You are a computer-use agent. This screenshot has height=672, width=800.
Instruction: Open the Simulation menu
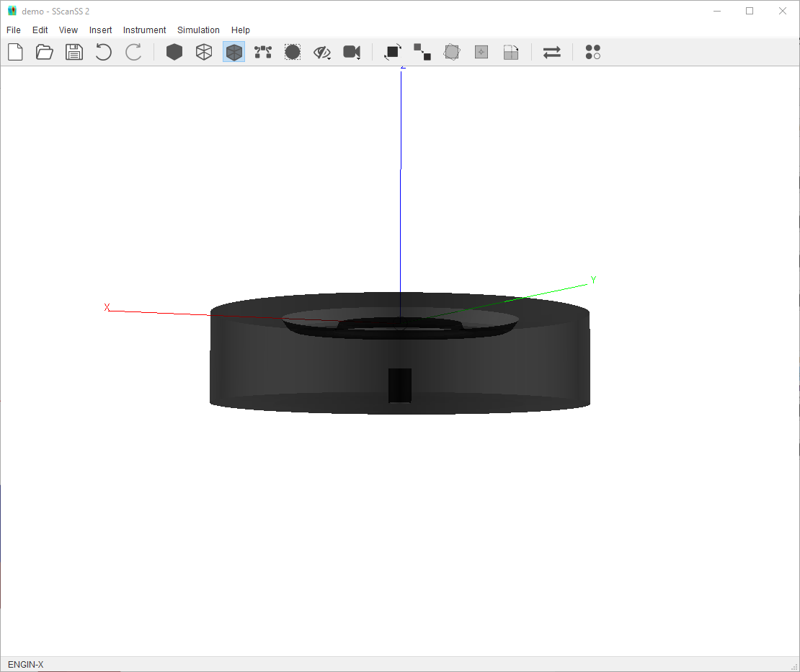(198, 30)
